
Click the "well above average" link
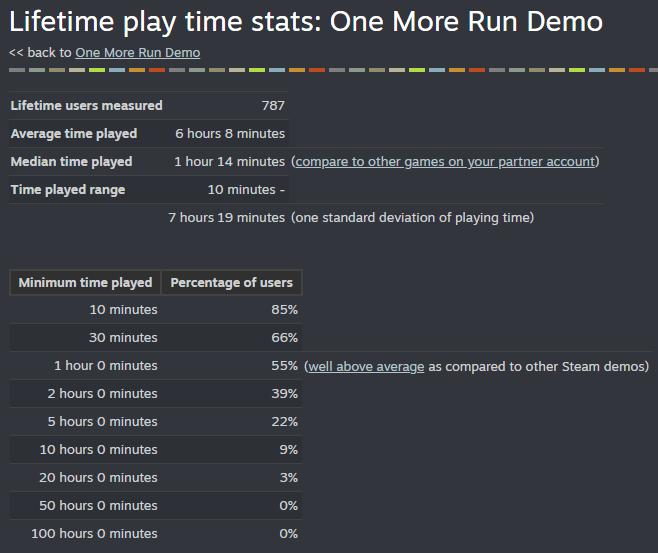coord(366,366)
